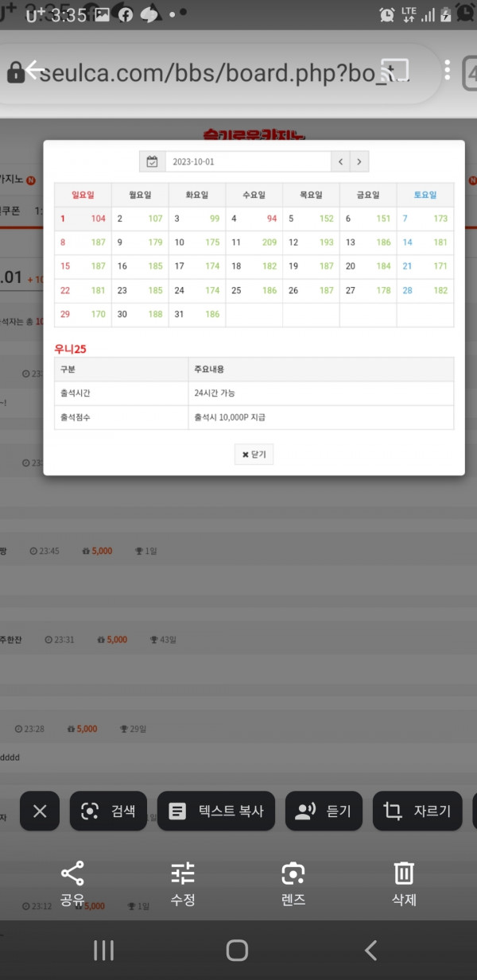Tap 텍스트 복사 copy text button

(216, 812)
